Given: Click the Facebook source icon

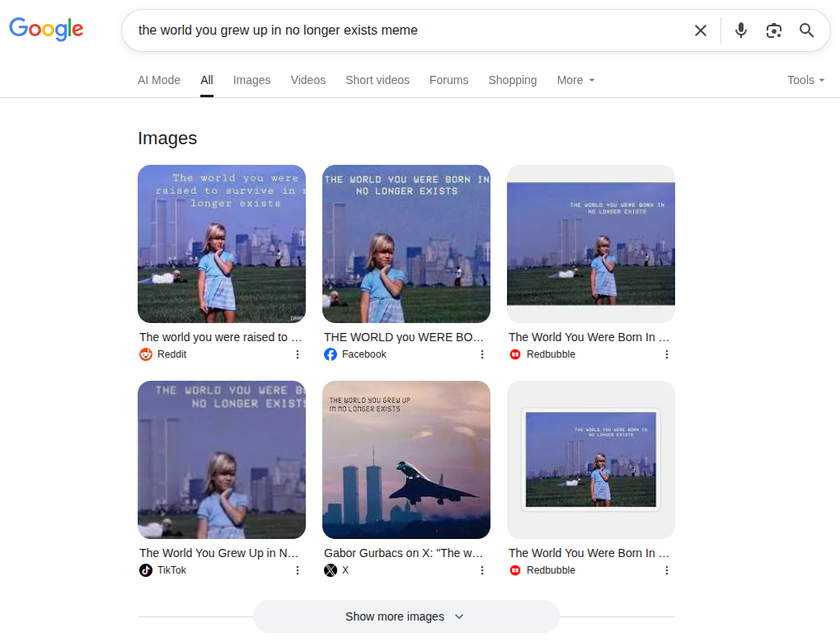Looking at the screenshot, I should click(331, 354).
